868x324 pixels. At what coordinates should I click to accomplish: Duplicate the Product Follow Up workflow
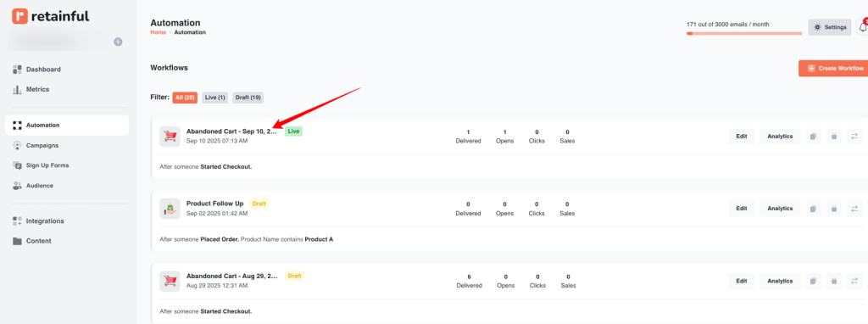point(813,209)
